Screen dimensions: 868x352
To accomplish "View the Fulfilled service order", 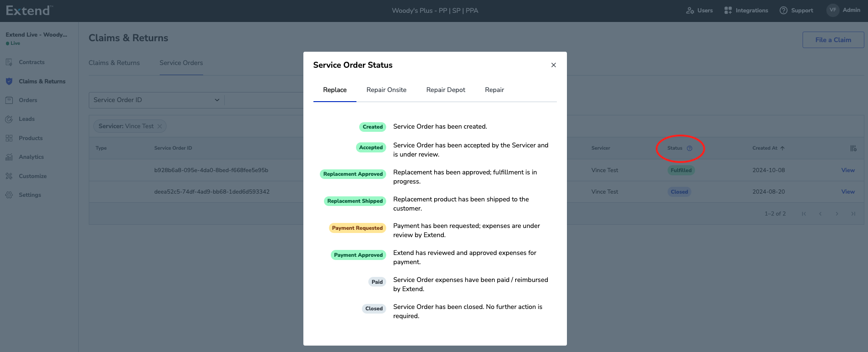I will (848, 170).
